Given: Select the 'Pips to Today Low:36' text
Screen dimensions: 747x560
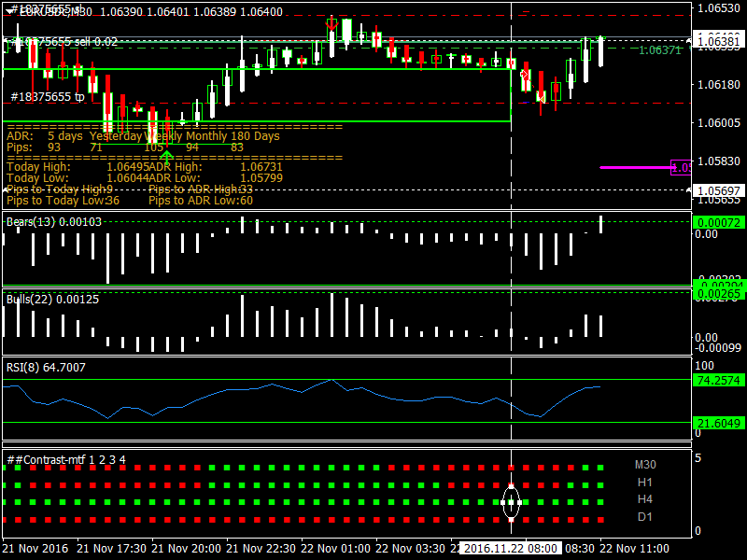Looking at the screenshot, I should point(63,201).
